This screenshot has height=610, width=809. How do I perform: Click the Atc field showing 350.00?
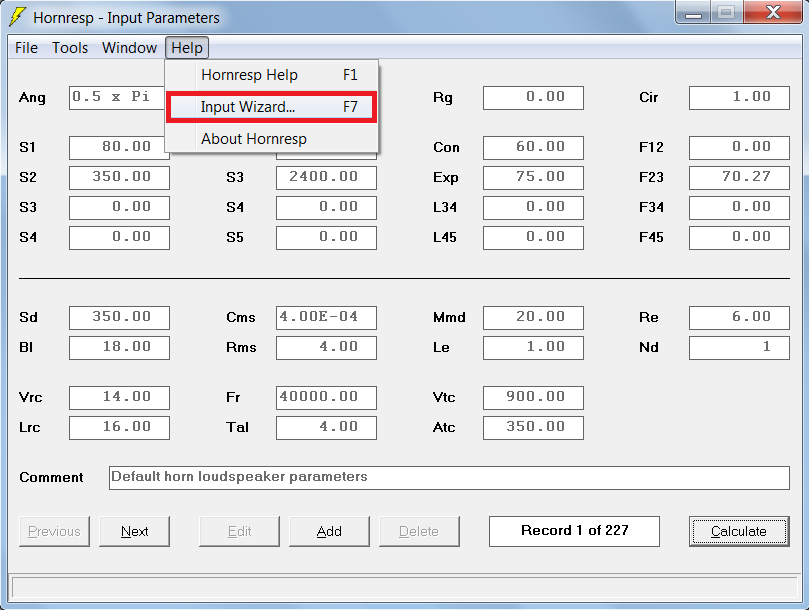(x=533, y=427)
